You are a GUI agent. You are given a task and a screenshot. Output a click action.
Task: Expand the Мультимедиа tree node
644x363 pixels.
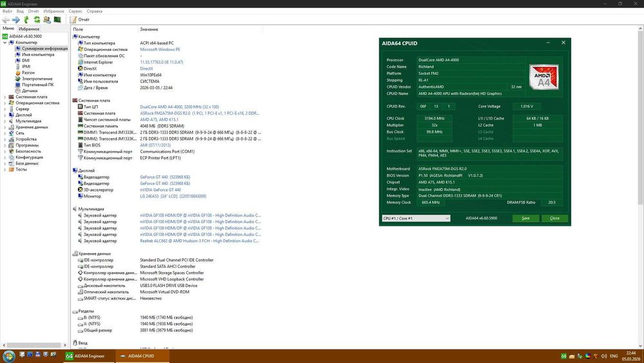pos(5,121)
